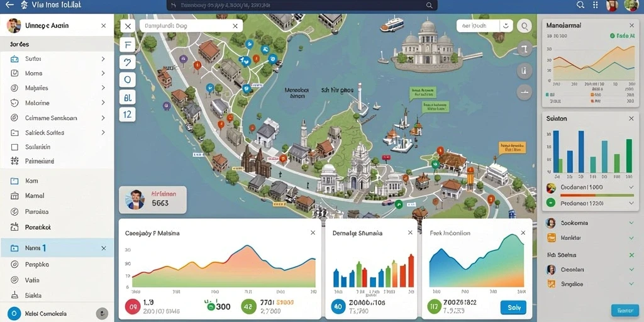Click the blue Soly button
The image size is (644, 322).
513,307
